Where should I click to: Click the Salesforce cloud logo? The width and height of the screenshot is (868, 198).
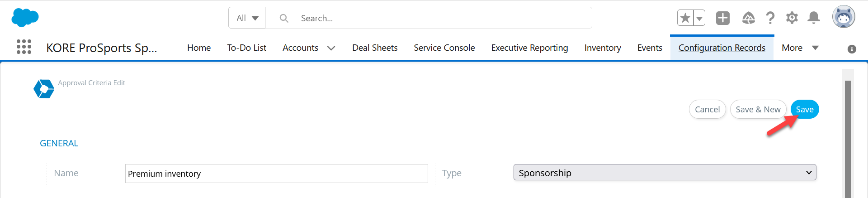tap(25, 18)
